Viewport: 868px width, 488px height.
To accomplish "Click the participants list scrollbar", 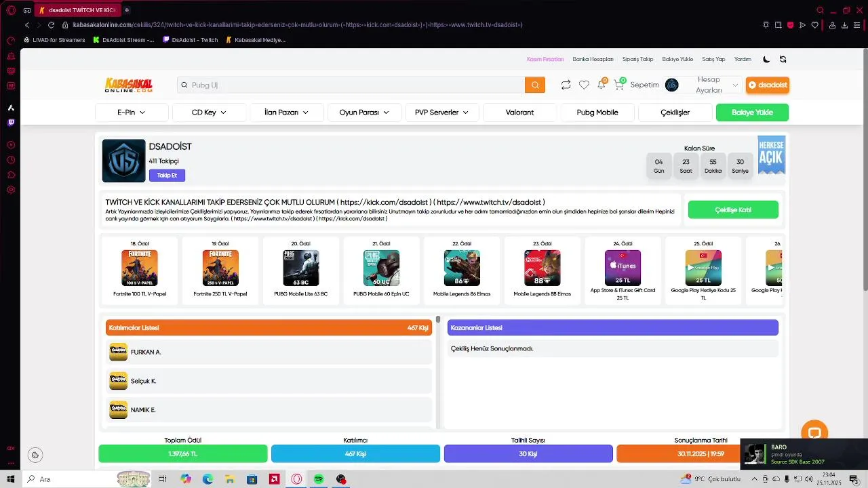I will (x=438, y=319).
